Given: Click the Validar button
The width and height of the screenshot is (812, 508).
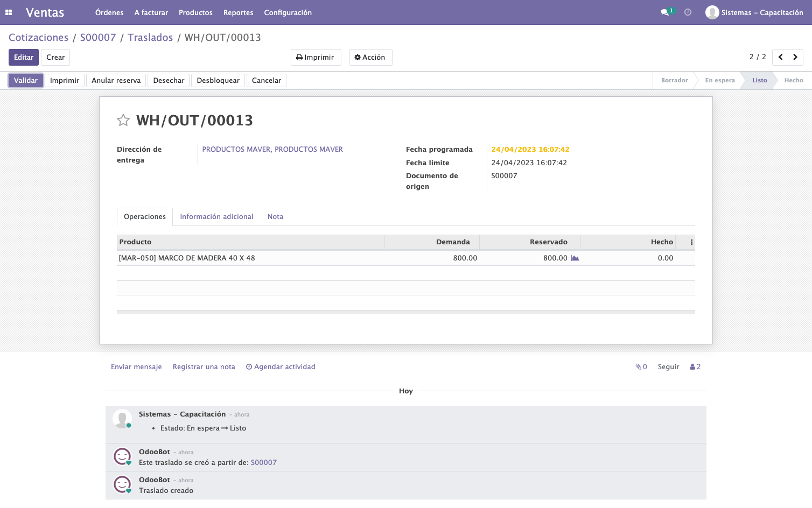Looking at the screenshot, I should pyautogui.click(x=26, y=81).
